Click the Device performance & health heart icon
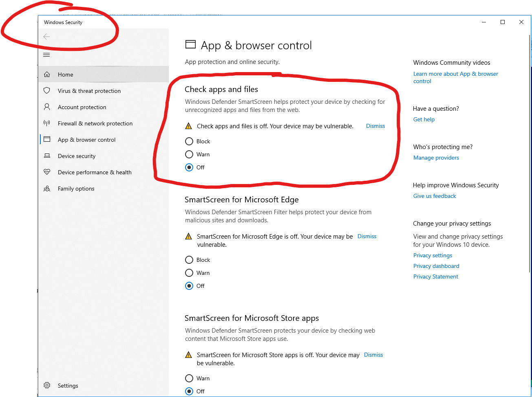The height and width of the screenshot is (397, 532). 47,172
